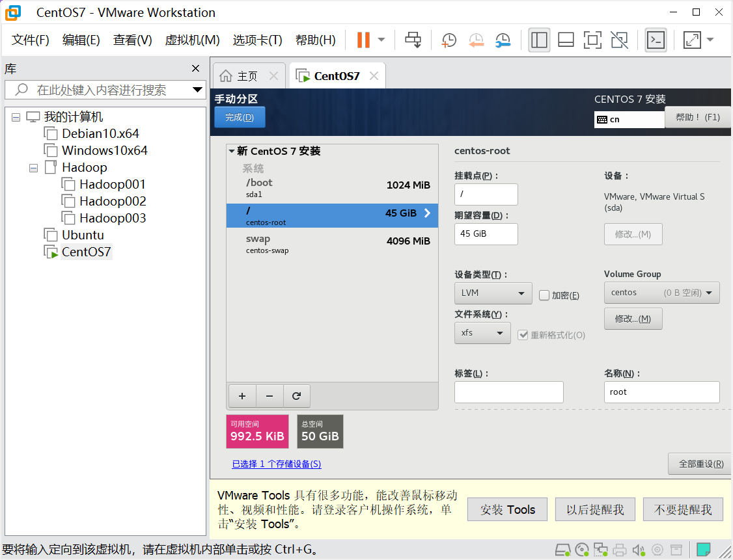Viewport: 733px width, 560px height.
Task: Take a snapshot of the virtual machine
Action: point(449,40)
